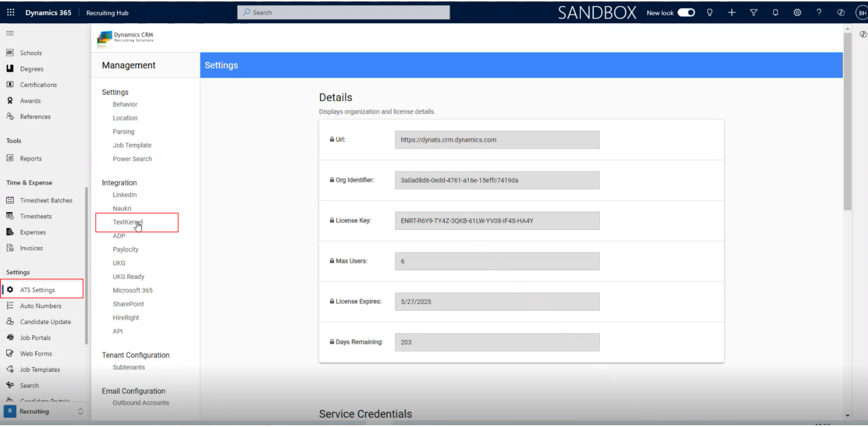Open notifications bell icon
This screenshot has width=868, height=427.
775,13
